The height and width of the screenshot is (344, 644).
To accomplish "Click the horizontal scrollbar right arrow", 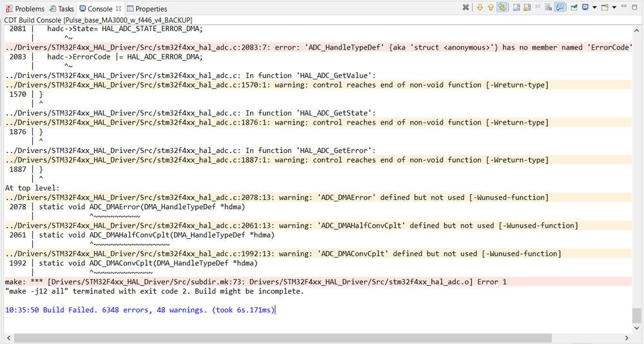I will pos(627,338).
